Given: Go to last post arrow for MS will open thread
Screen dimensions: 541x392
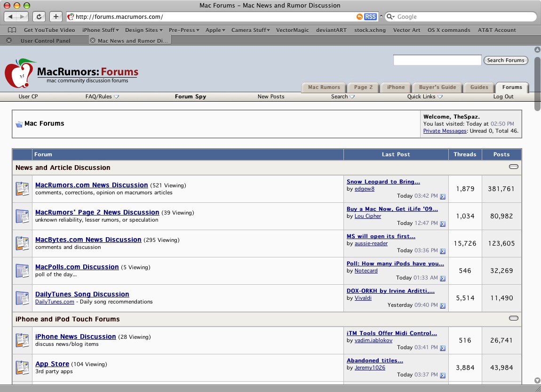Looking at the screenshot, I should pos(443,251).
